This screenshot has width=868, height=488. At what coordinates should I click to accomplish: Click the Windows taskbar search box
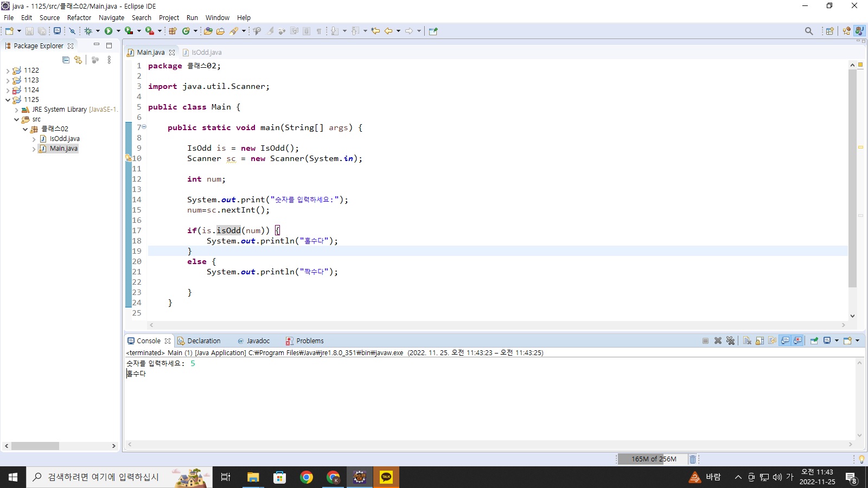pyautogui.click(x=119, y=477)
